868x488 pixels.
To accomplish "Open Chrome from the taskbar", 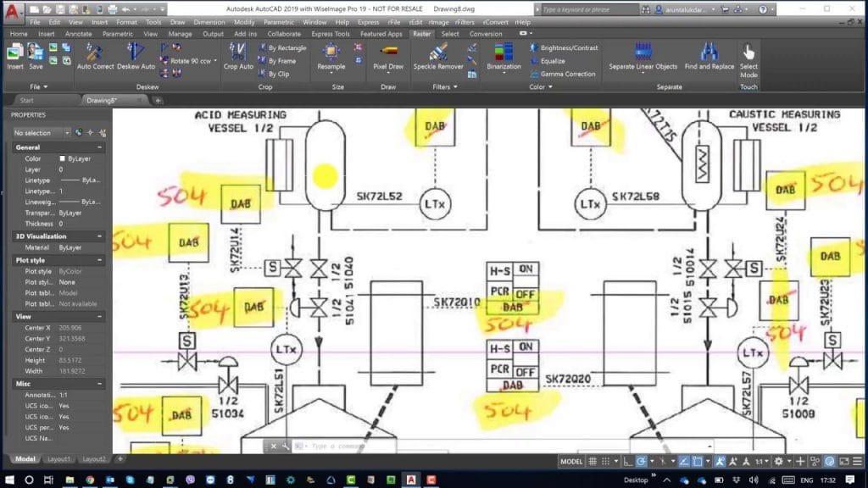I will 90,480.
